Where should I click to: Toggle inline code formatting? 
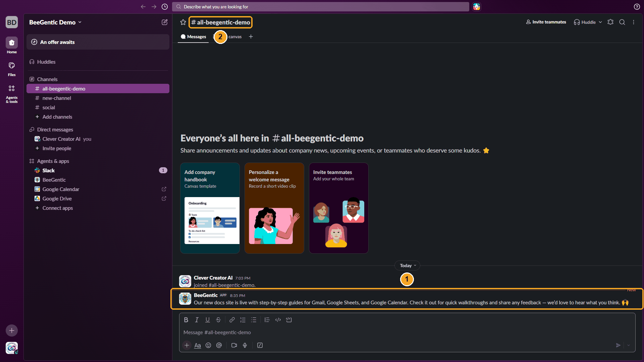point(278,320)
